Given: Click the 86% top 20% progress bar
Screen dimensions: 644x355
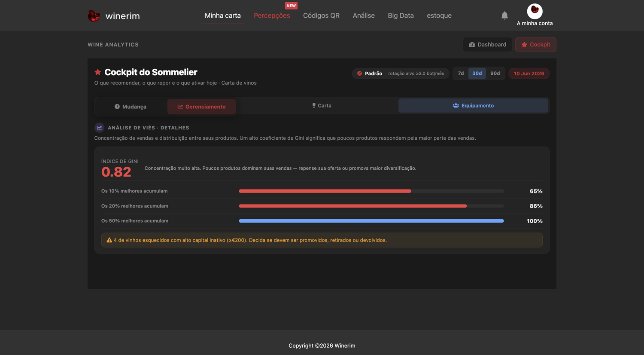Looking at the screenshot, I should coord(371,206).
